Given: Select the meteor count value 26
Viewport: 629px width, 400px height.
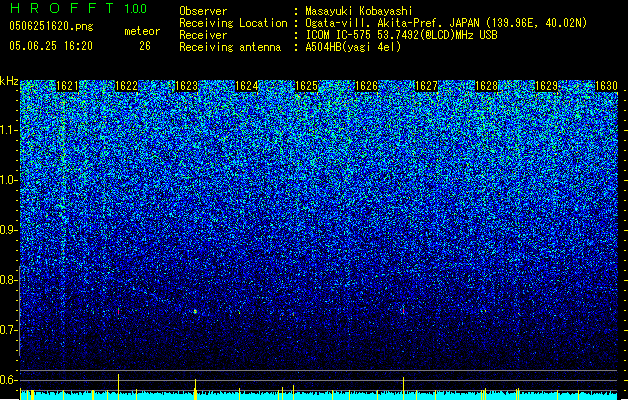Looking at the screenshot, I should coord(145,46).
